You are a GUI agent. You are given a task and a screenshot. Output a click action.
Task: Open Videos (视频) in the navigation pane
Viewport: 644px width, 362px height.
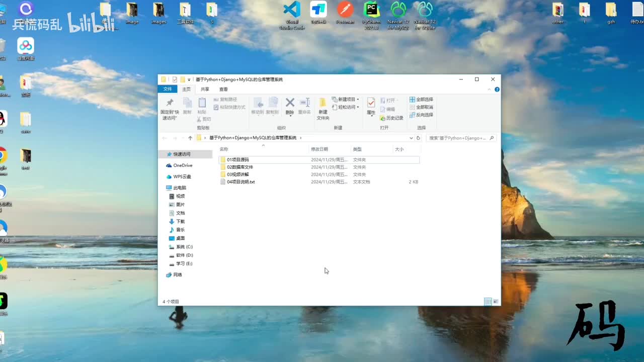[177, 196]
